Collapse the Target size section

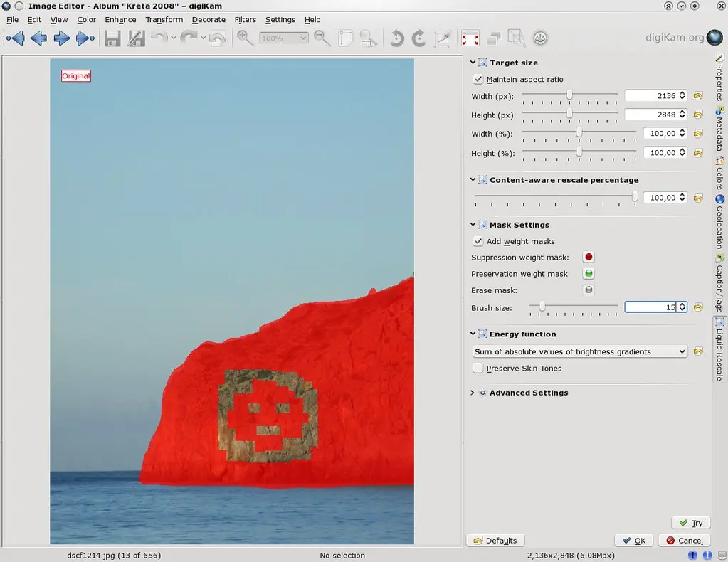pyautogui.click(x=473, y=63)
